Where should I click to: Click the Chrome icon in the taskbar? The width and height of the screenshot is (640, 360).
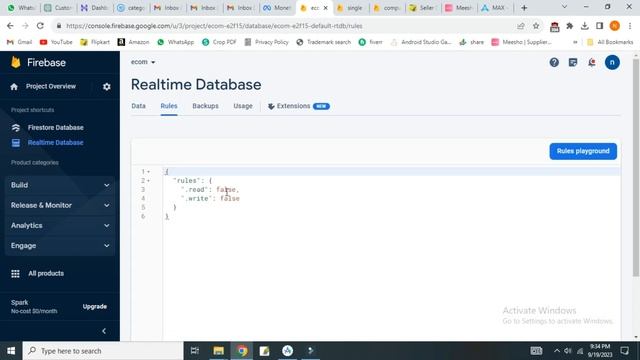click(242, 351)
